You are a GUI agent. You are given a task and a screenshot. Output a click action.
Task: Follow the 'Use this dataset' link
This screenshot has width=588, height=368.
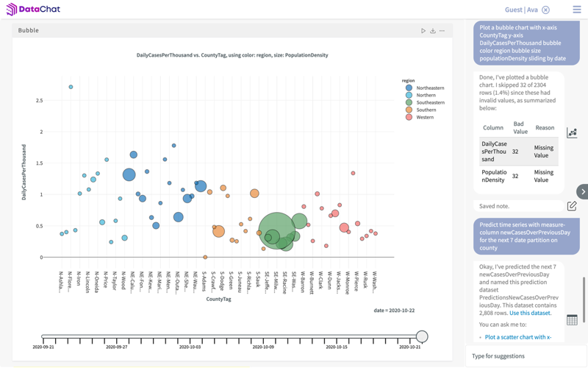click(x=530, y=313)
